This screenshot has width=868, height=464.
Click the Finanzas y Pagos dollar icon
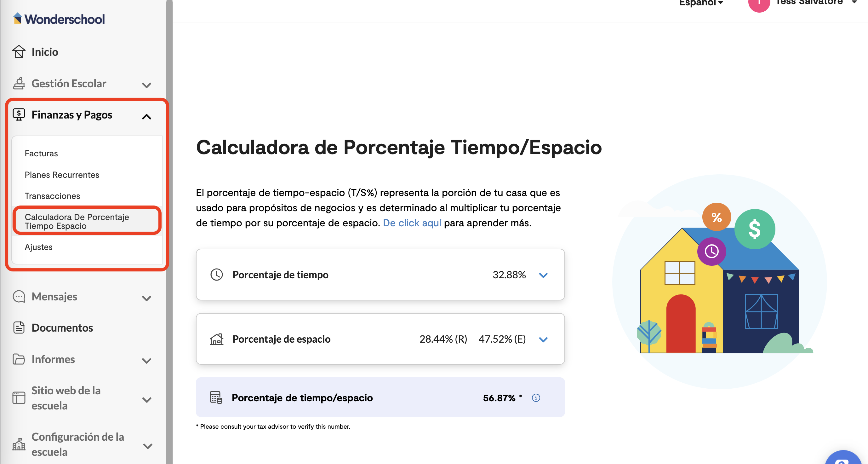[19, 115]
